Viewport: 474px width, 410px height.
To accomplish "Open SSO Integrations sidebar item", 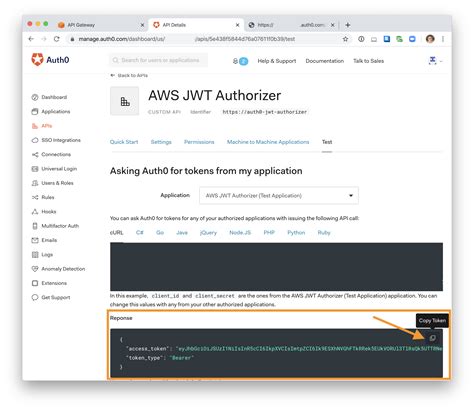I will pos(56,140).
